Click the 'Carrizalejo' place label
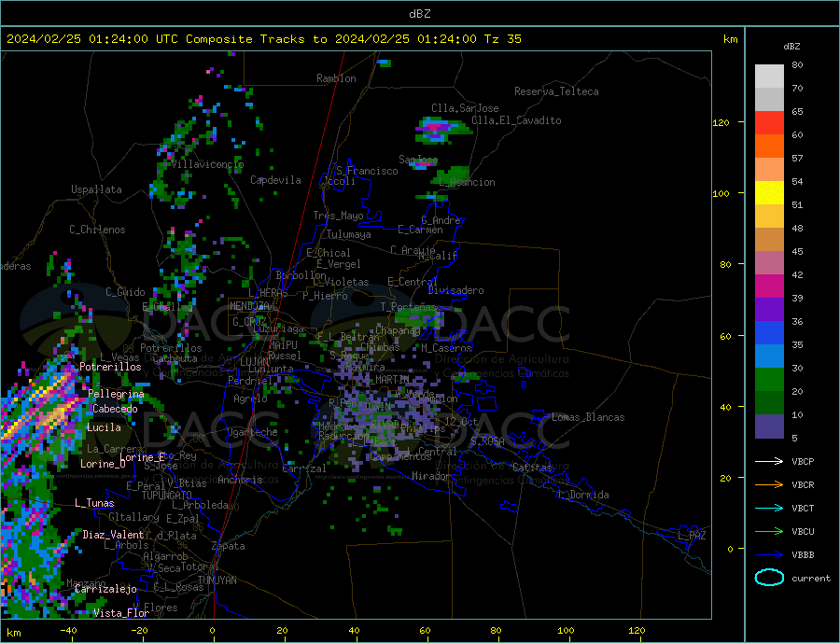 point(105,590)
